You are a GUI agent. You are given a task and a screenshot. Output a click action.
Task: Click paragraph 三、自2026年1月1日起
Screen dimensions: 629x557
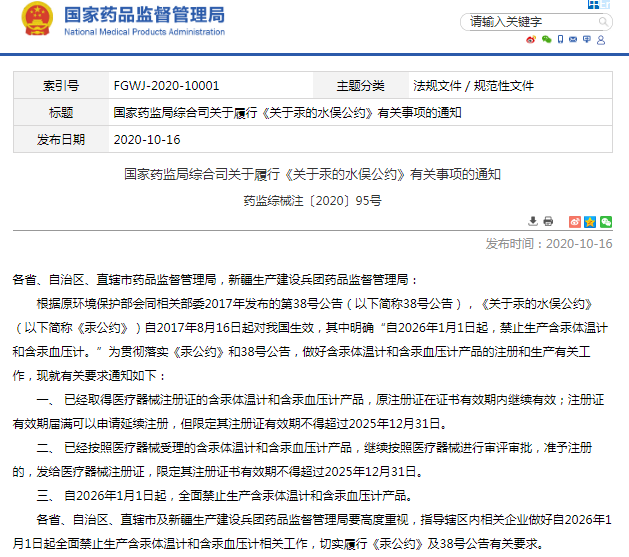pos(225,496)
